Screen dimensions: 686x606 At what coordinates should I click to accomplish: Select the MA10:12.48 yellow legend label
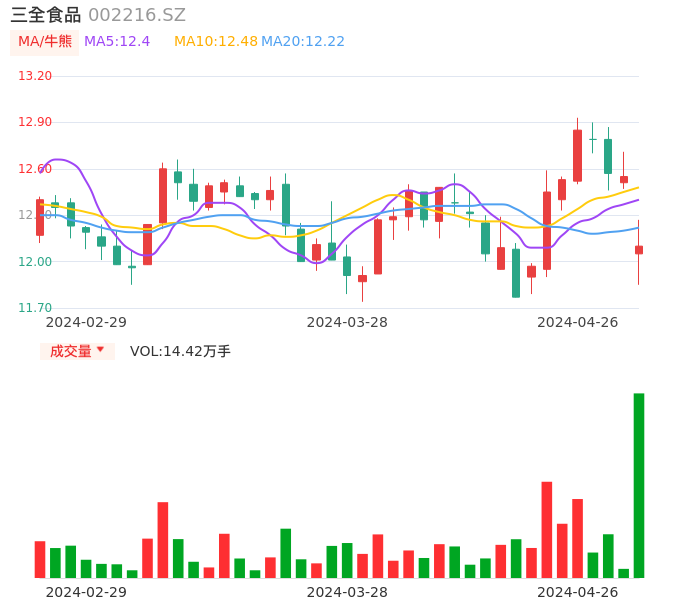pyautogui.click(x=215, y=42)
